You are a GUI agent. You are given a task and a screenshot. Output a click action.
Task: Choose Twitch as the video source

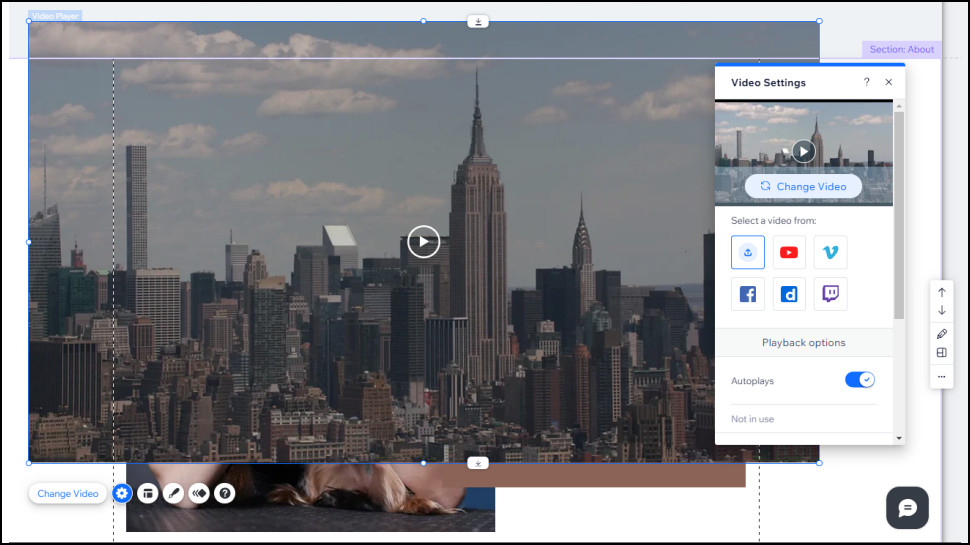[x=830, y=294]
